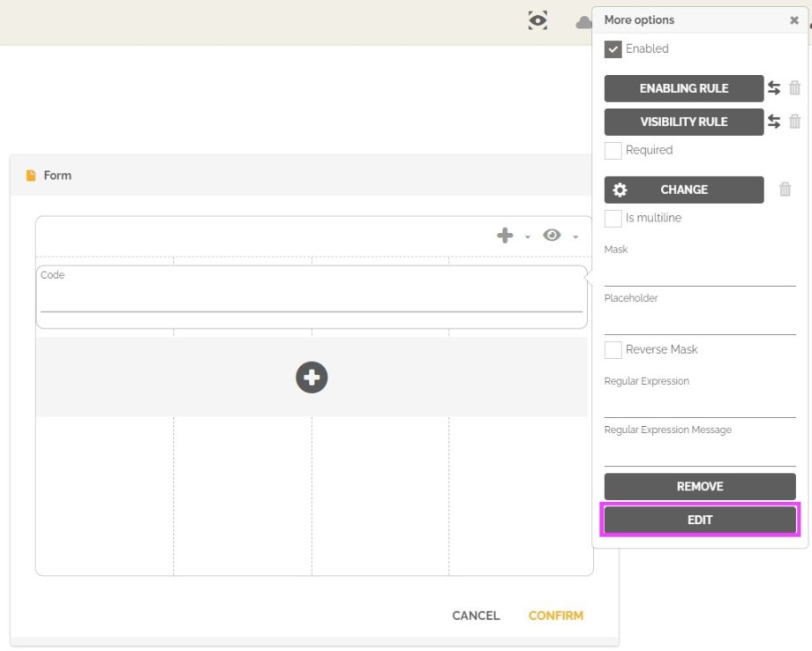Image resolution: width=812 pixels, height=651 pixels.
Task: Click the cloud icon in top bar
Action: [583, 22]
